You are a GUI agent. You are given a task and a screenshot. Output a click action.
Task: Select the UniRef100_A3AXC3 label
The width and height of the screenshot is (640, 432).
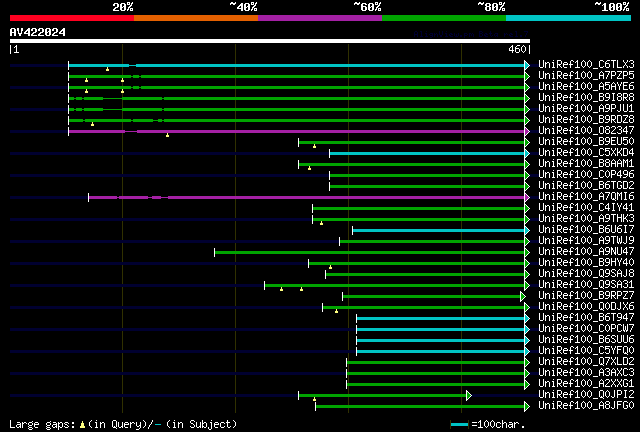click(x=586, y=373)
